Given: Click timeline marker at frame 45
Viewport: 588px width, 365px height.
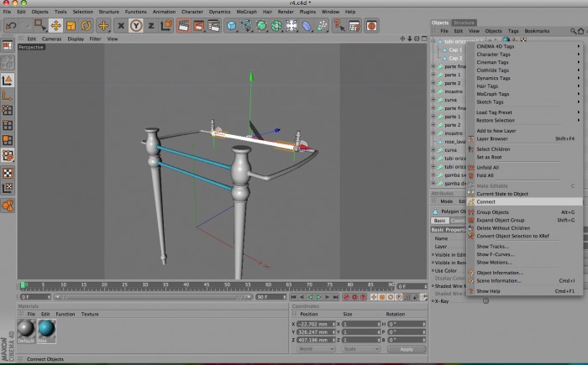Looking at the screenshot, I should pyautogui.click(x=206, y=286).
